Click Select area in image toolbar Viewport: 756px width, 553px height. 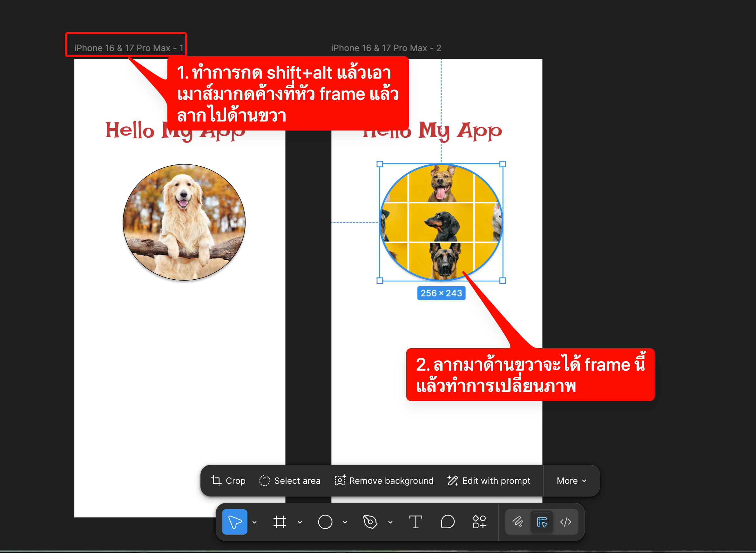coord(290,481)
